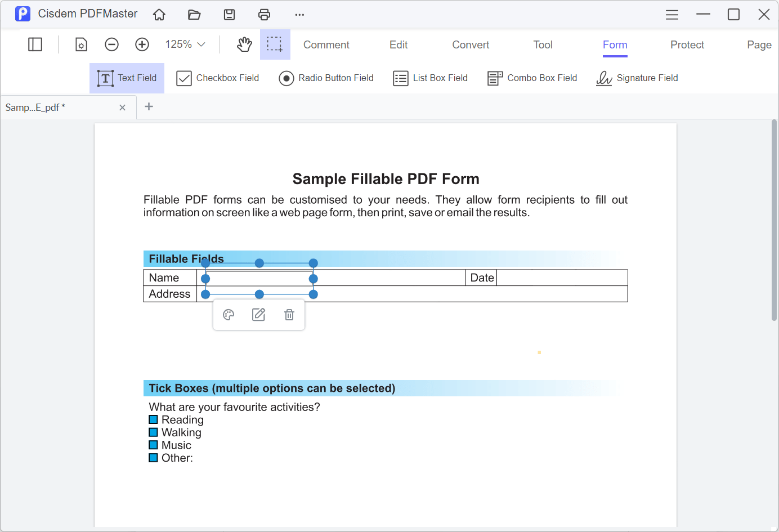
Task: Click the 'Address' table cell label
Action: pos(169,294)
